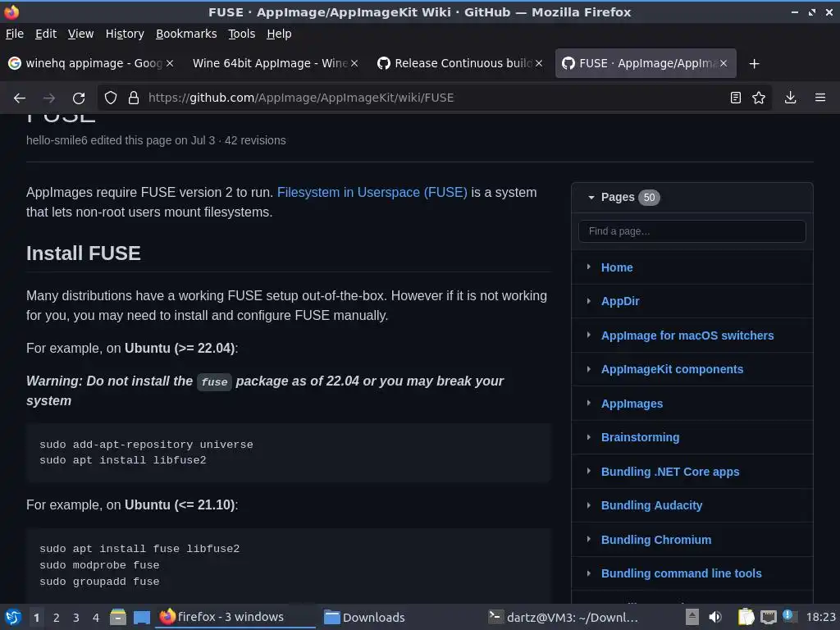Open the Edit menu
Image resolution: width=840 pixels, height=630 pixels.
pyautogui.click(x=46, y=34)
